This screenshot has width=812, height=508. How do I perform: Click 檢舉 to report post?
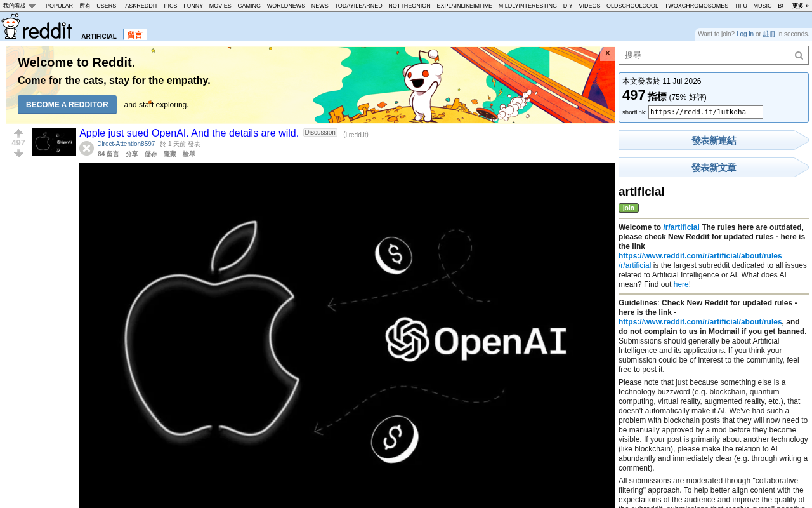click(x=189, y=154)
